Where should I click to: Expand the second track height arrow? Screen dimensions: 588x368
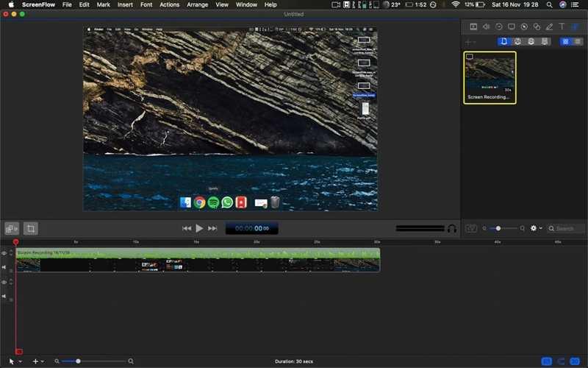pos(11,281)
